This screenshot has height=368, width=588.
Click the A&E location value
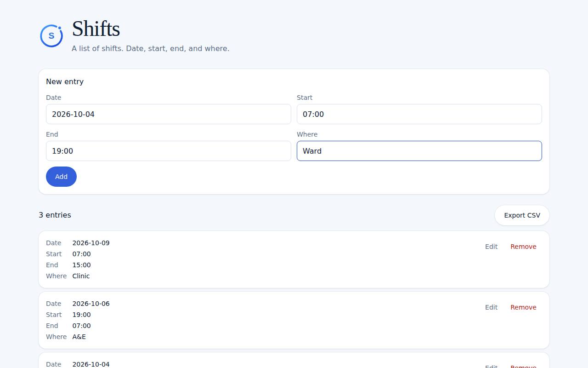coord(79,337)
